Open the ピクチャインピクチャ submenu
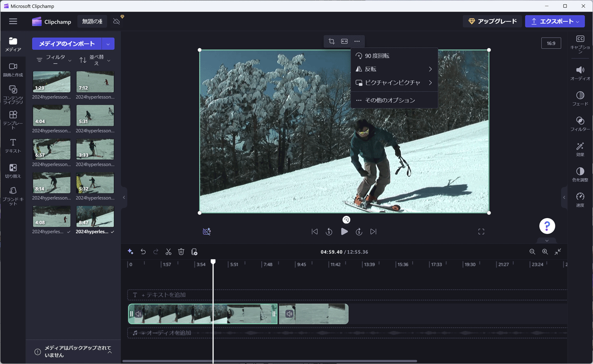This screenshot has width=593, height=364. pyautogui.click(x=394, y=83)
